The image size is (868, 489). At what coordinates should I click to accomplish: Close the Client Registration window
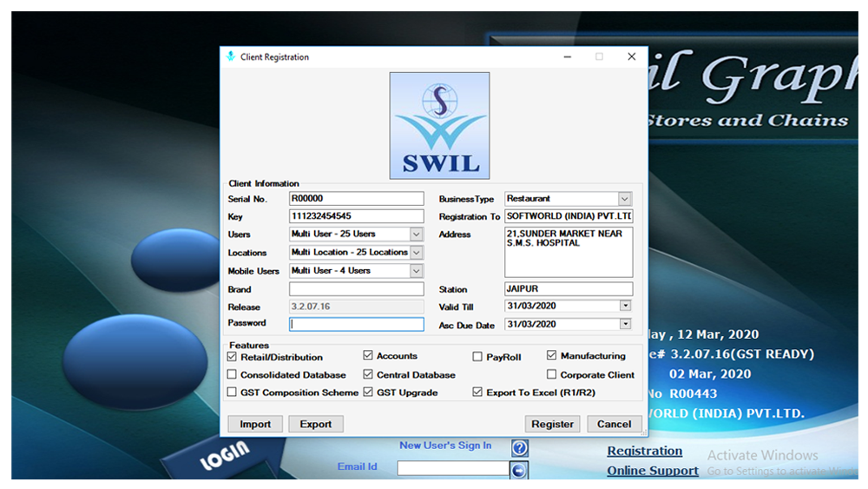pos(632,56)
